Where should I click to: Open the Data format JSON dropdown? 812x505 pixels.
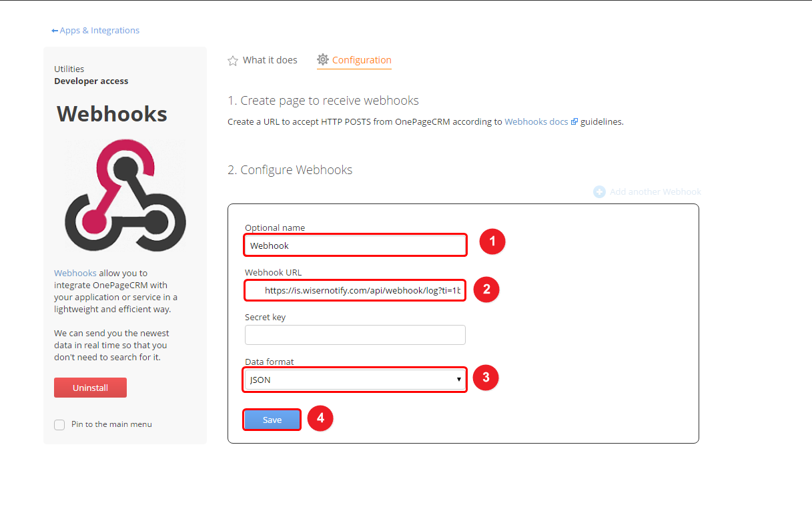pos(355,380)
